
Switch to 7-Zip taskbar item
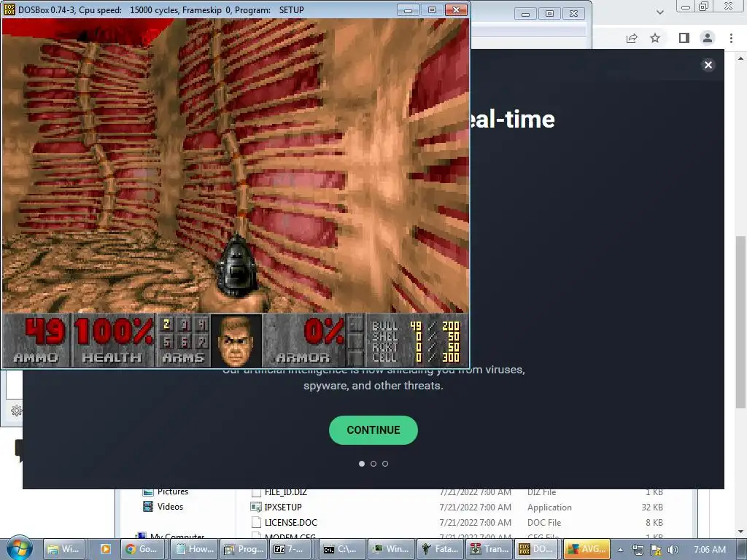[290, 549]
